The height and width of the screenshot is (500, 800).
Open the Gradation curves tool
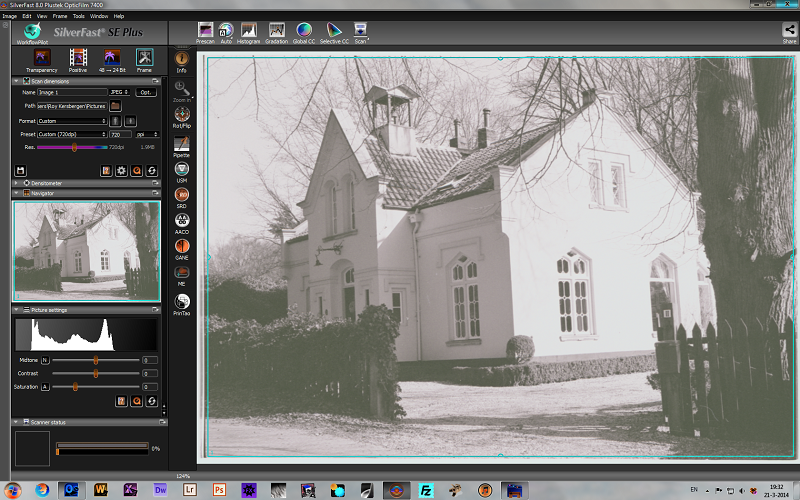click(275, 31)
